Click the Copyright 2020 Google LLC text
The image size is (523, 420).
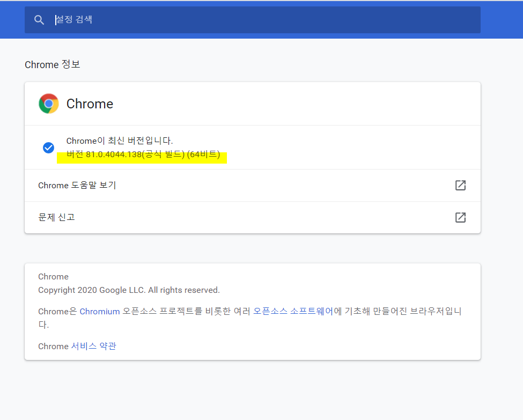click(x=129, y=290)
